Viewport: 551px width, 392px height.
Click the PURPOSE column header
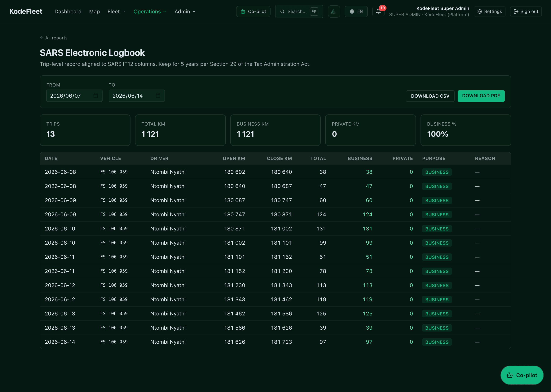click(434, 158)
